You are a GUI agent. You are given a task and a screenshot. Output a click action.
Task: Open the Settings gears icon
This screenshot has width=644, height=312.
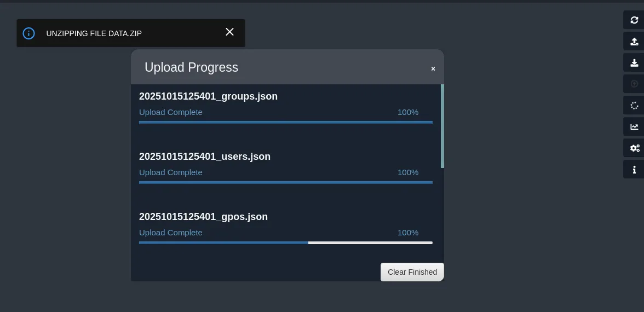click(x=634, y=148)
